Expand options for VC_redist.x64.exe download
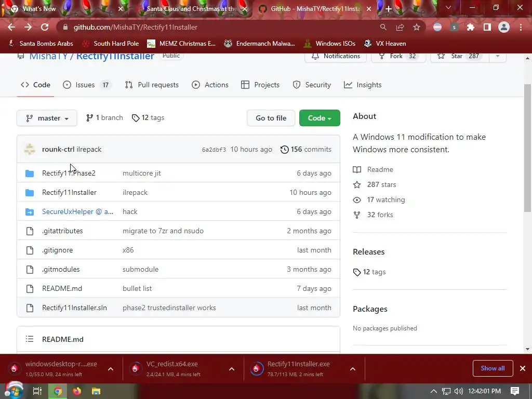532x399 pixels. coord(232,369)
